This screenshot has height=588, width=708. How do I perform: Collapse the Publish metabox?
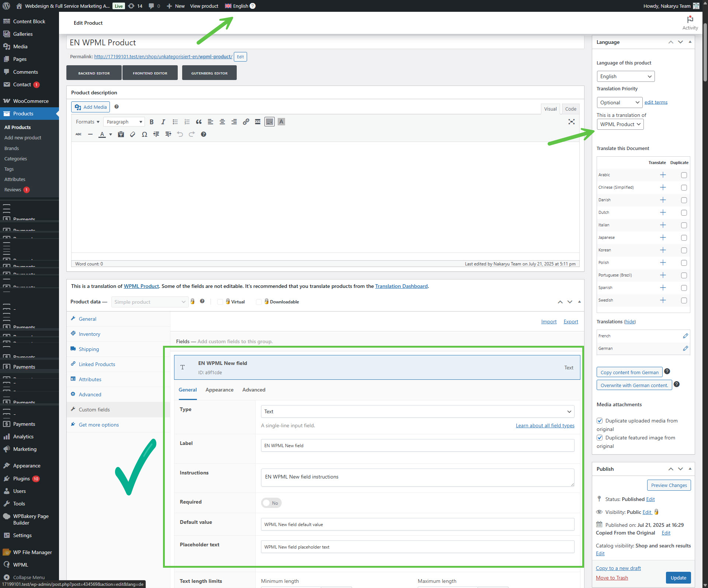pyautogui.click(x=690, y=469)
